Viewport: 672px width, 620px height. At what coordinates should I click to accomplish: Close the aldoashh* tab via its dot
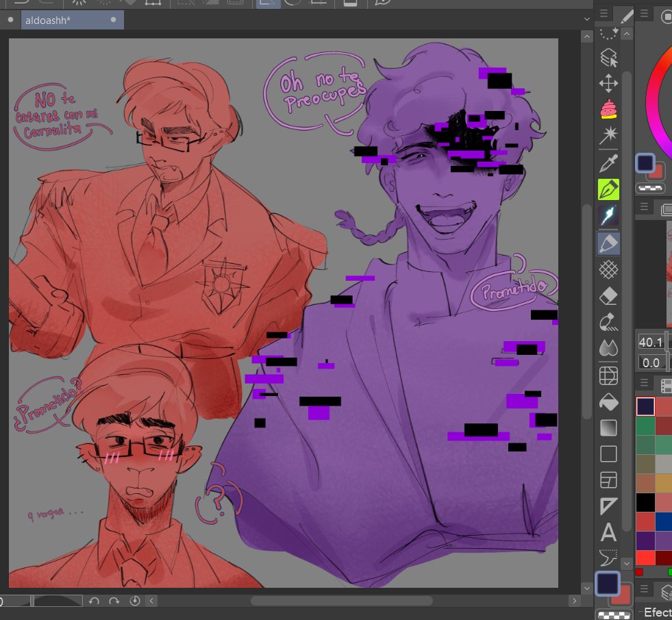[x=113, y=20]
